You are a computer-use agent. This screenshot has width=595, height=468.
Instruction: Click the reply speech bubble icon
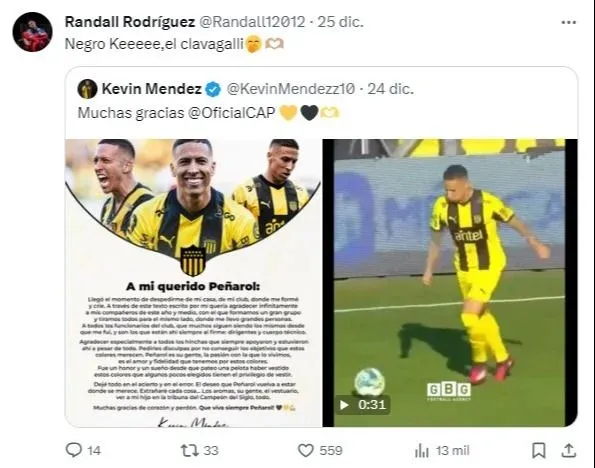click(x=74, y=450)
